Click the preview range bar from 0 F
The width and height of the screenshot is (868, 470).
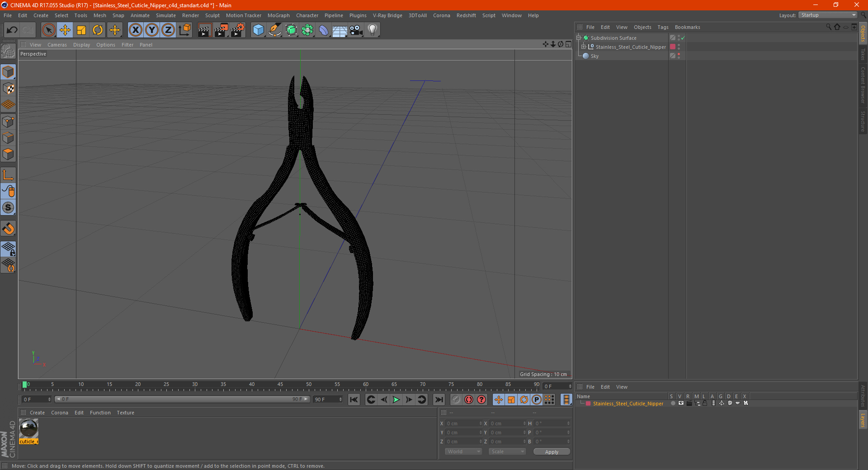coord(182,399)
